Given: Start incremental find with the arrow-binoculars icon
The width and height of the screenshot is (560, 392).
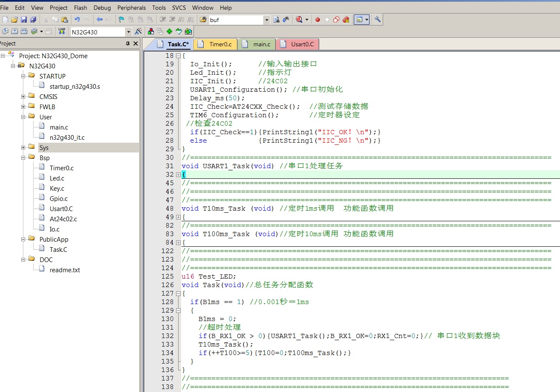Looking at the screenshot, I should point(286,20).
